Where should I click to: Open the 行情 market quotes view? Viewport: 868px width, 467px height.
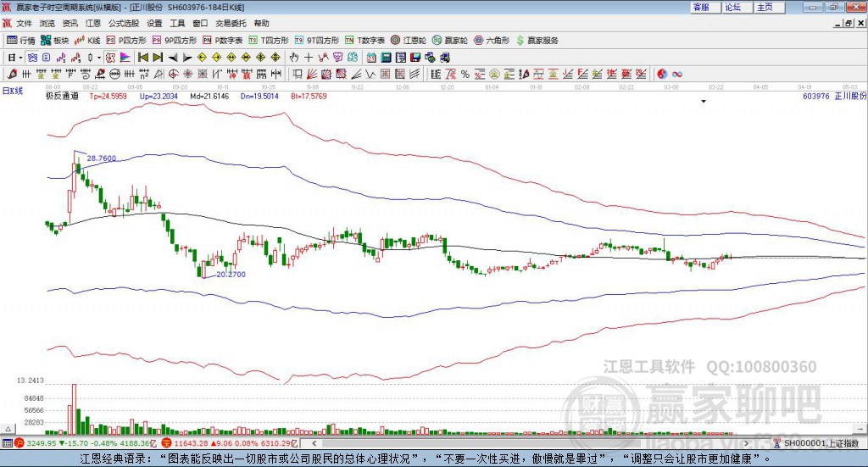coord(20,41)
